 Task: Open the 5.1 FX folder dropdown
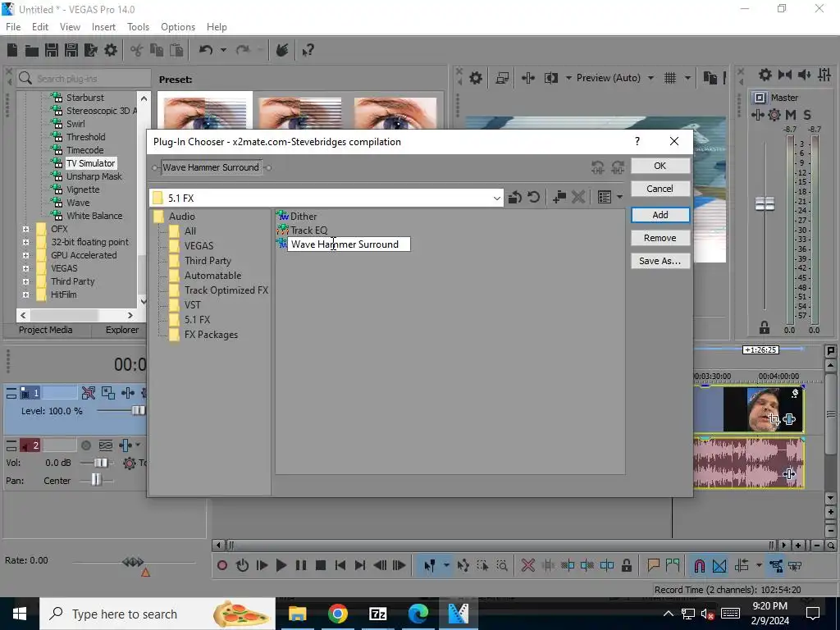496,199
